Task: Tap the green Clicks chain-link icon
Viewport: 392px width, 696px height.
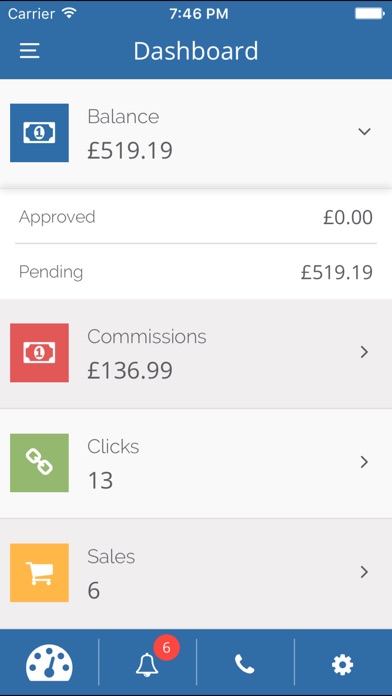Action: click(x=40, y=463)
